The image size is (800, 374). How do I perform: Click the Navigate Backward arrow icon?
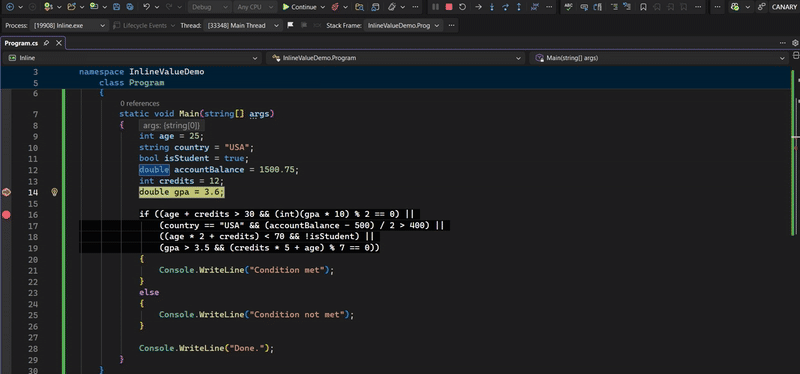(x=10, y=7)
